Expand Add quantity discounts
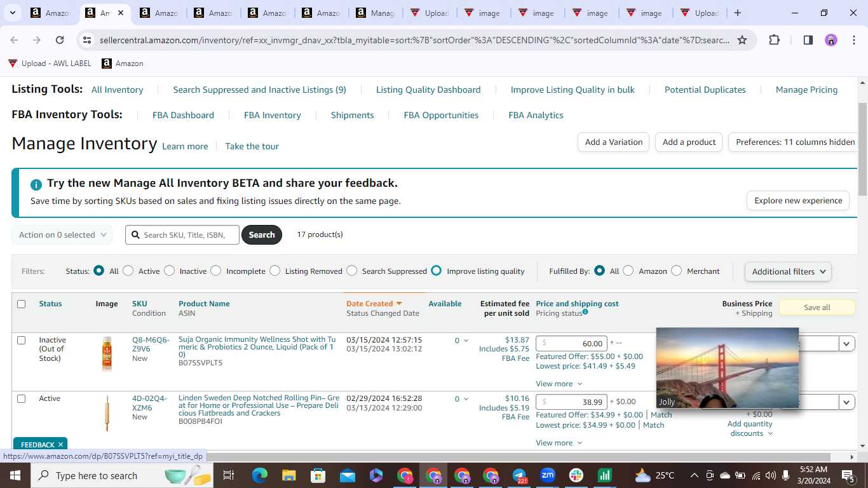This screenshot has height=488, width=868. tap(750, 428)
